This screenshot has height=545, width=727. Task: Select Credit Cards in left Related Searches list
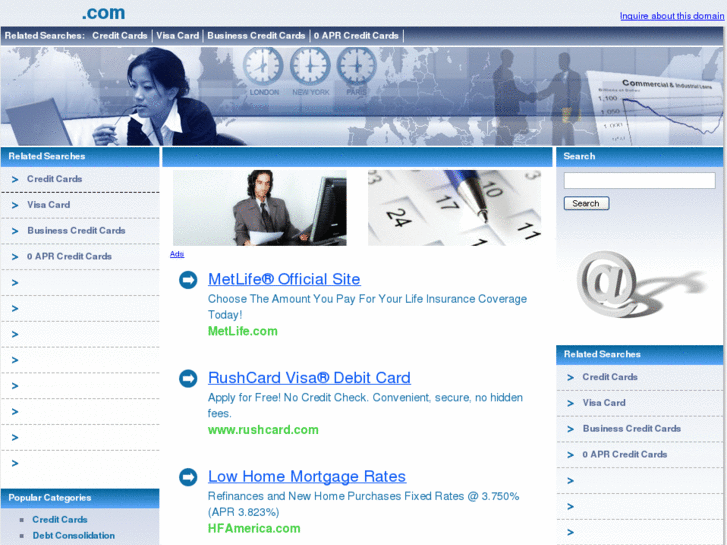[54, 179]
